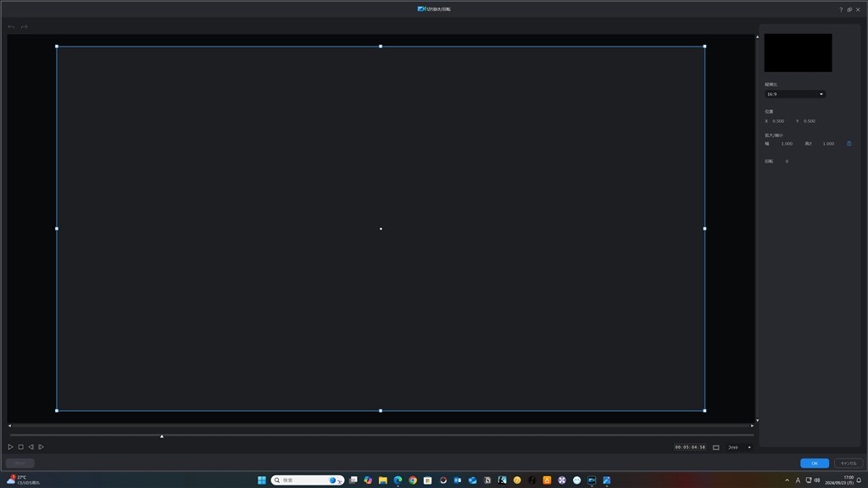Click the reset button at bottom left
Screen dimensions: 868x488
(20, 463)
